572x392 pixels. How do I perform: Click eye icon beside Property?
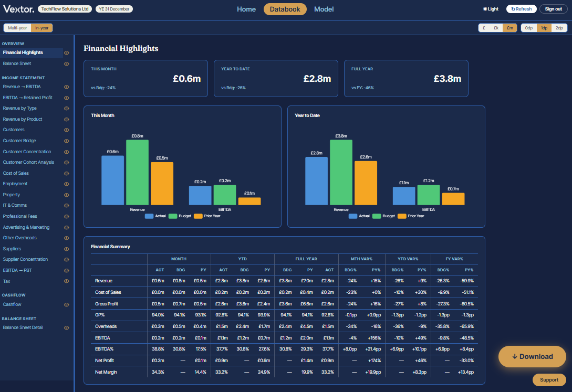click(x=66, y=195)
